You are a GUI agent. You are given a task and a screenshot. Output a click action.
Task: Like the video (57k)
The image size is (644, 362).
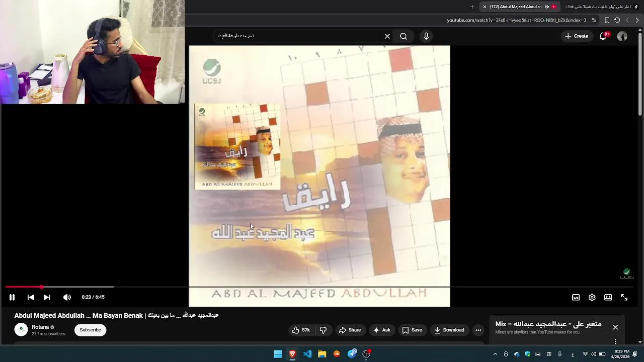pyautogui.click(x=301, y=330)
